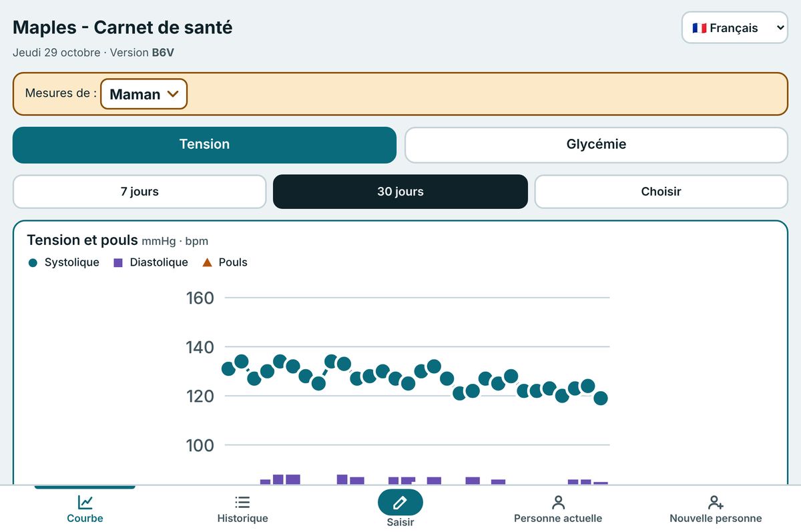Open the Historique list icon
The image size is (801, 532).
click(242, 502)
